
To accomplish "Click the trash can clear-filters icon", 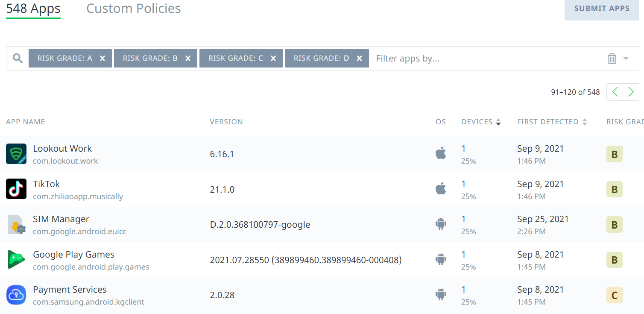I will point(612,59).
